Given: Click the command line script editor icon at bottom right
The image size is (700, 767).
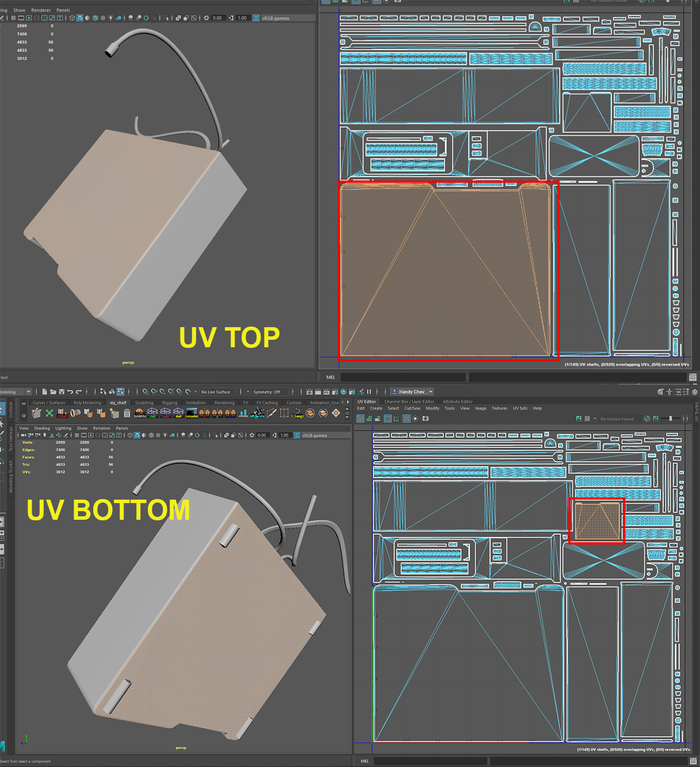Looking at the screenshot, I should pos(693,761).
